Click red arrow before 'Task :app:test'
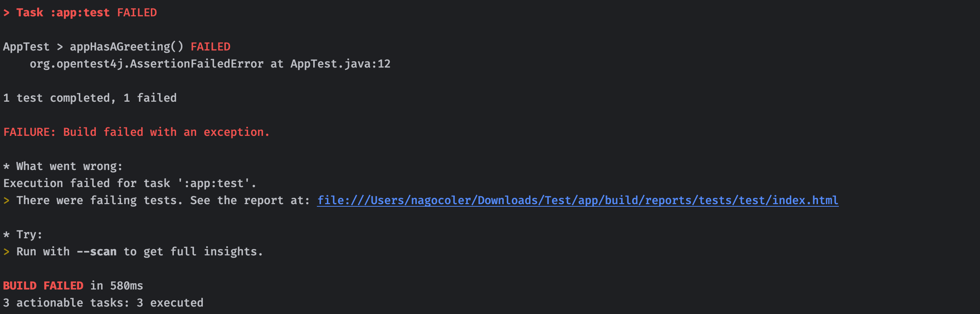 (x=6, y=13)
